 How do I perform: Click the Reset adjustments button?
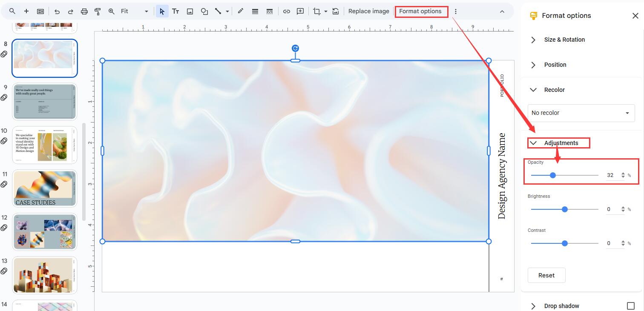pos(546,275)
